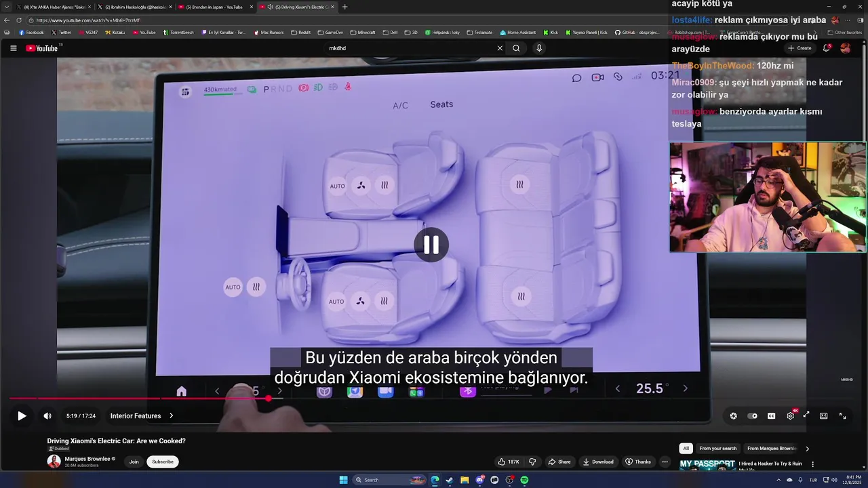Click in the YouTube search field
Screen dimensions: 868x488
point(410,48)
